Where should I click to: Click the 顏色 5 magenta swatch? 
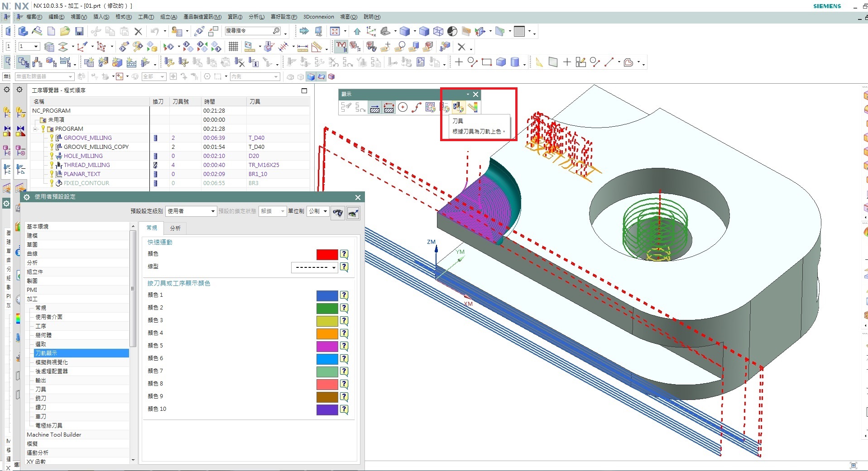[x=327, y=346]
